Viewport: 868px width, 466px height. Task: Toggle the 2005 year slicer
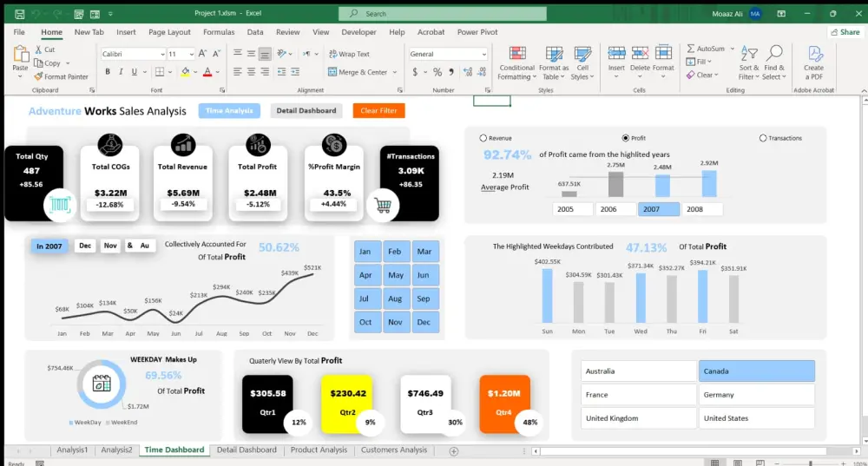[572, 209]
